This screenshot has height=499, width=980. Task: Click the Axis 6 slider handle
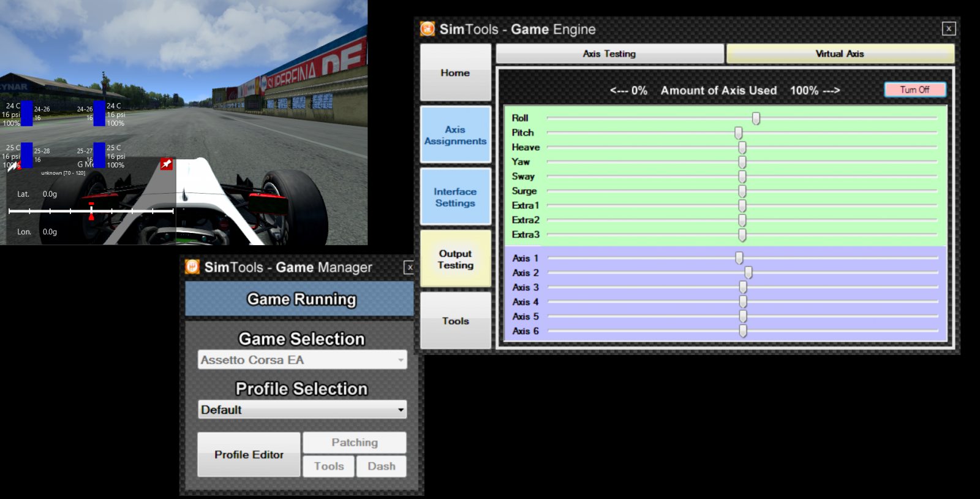[743, 331]
